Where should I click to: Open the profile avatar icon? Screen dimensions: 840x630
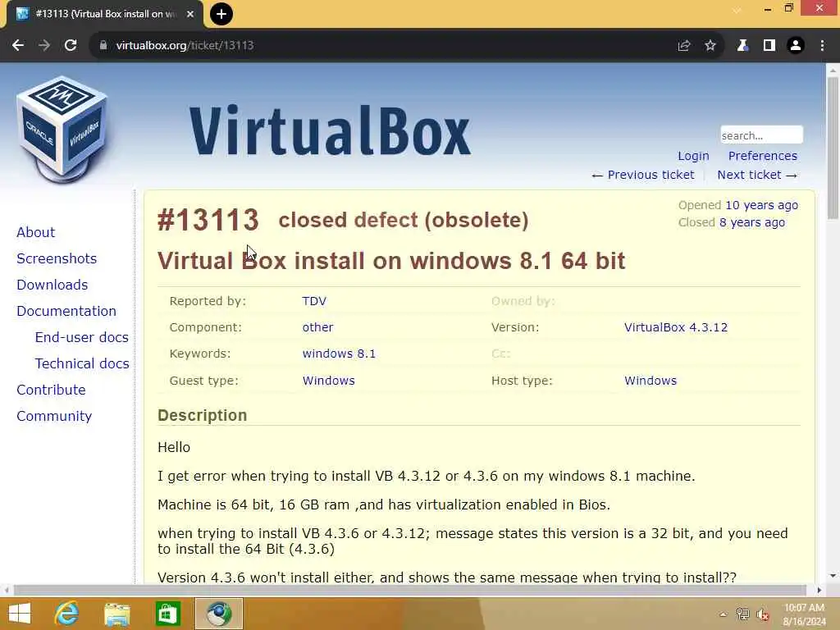[x=796, y=46]
